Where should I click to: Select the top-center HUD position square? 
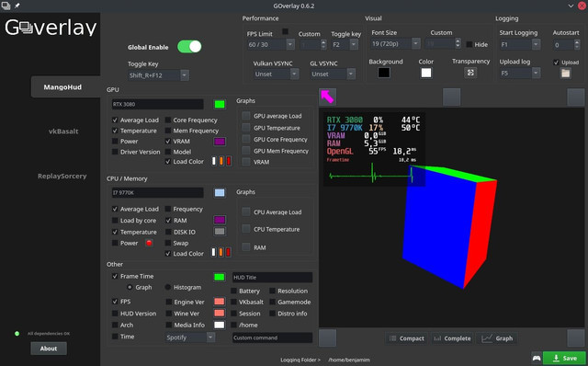[x=451, y=97]
